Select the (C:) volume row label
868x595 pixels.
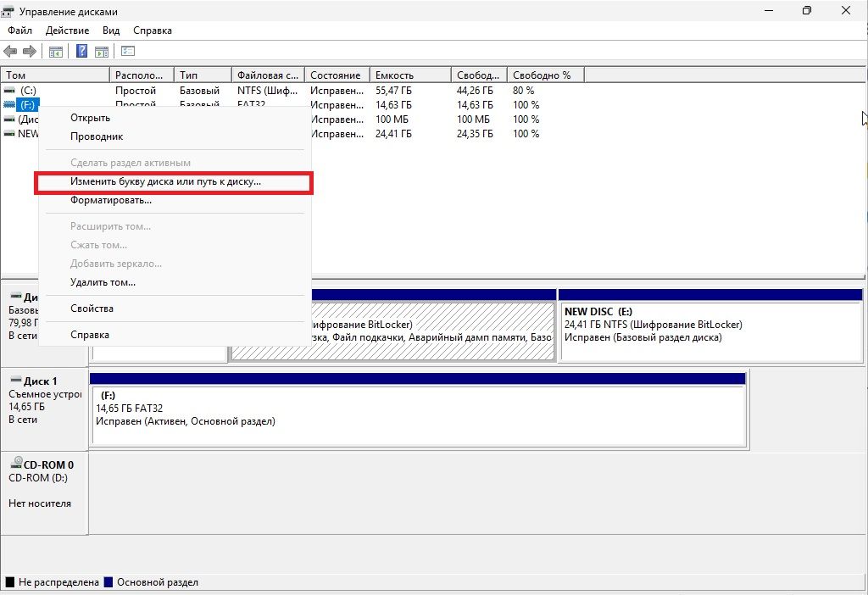pyautogui.click(x=28, y=90)
